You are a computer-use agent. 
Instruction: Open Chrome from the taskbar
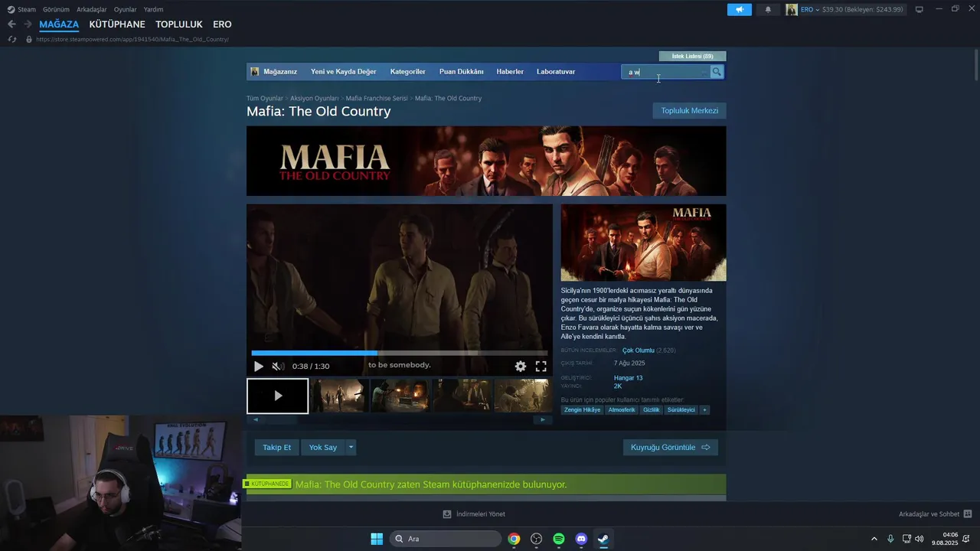[x=514, y=539]
